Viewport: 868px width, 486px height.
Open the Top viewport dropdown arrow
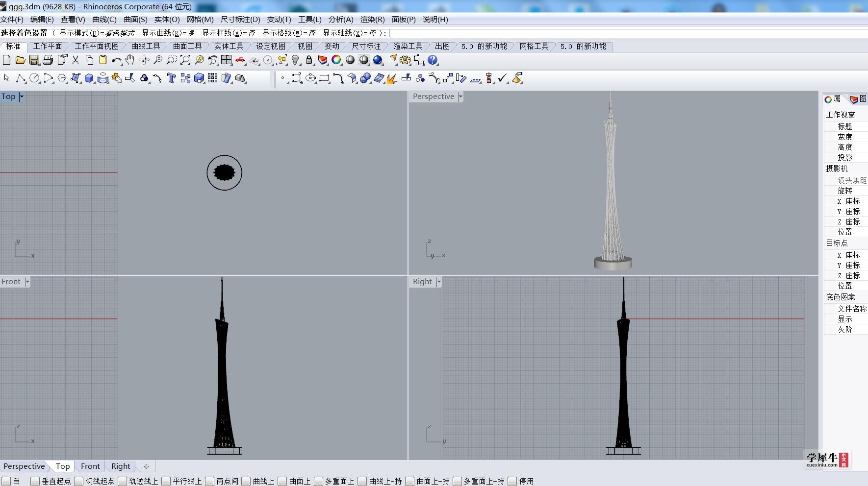(22, 97)
